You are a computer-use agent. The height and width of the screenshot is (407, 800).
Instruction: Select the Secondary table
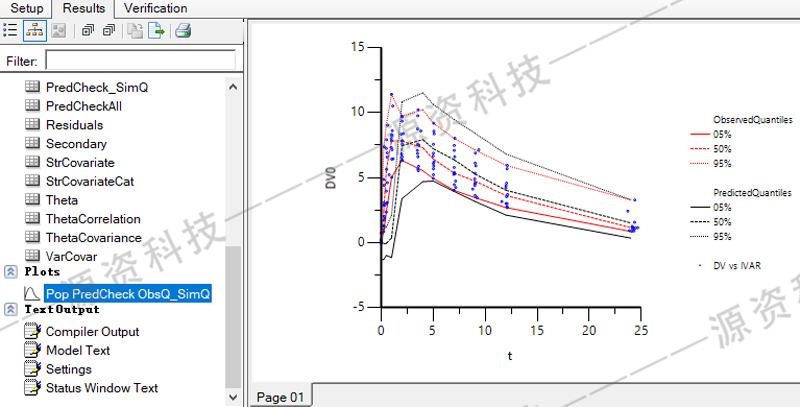(76, 144)
